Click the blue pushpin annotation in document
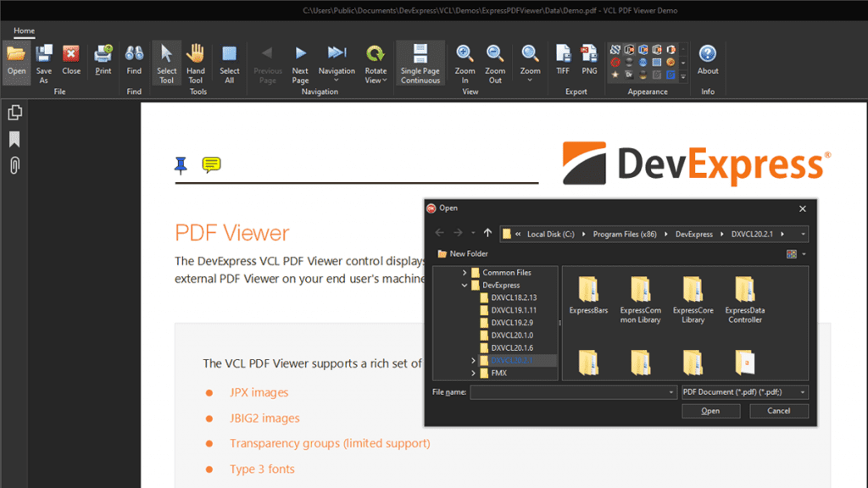Image resolution: width=868 pixels, height=488 pixels. [181, 165]
